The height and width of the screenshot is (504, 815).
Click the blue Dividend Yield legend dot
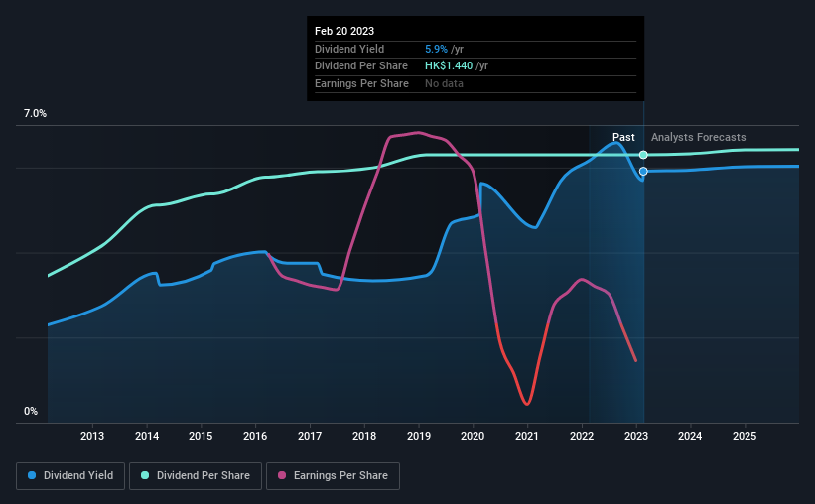point(32,475)
